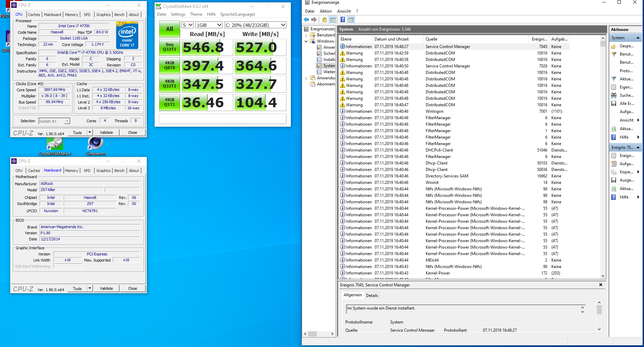
Task: Open event properties via Ereign... action
Action: pyautogui.click(x=627, y=156)
